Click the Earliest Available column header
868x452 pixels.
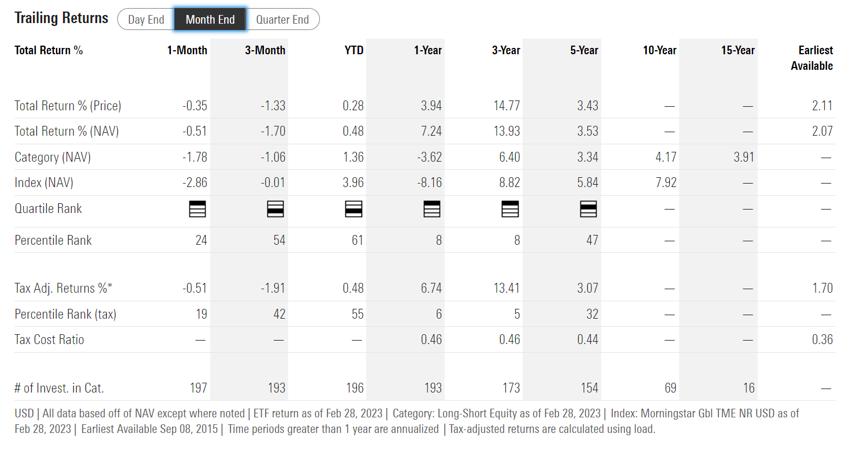coord(812,58)
